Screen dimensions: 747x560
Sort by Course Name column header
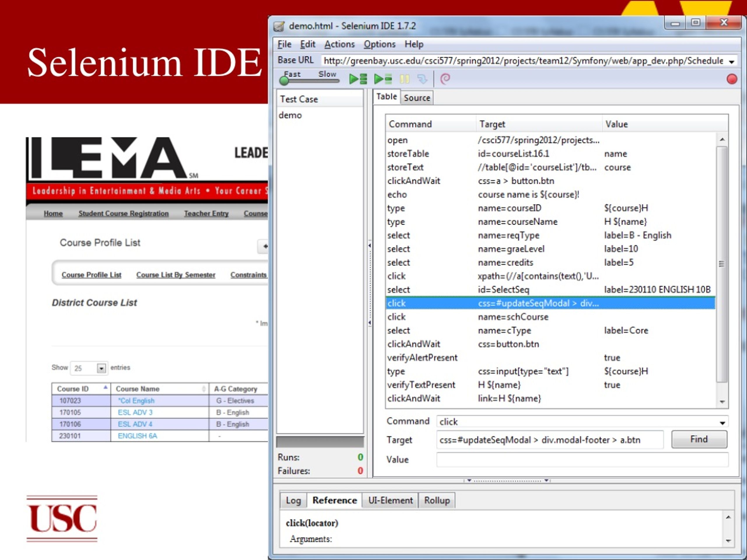tap(159, 389)
